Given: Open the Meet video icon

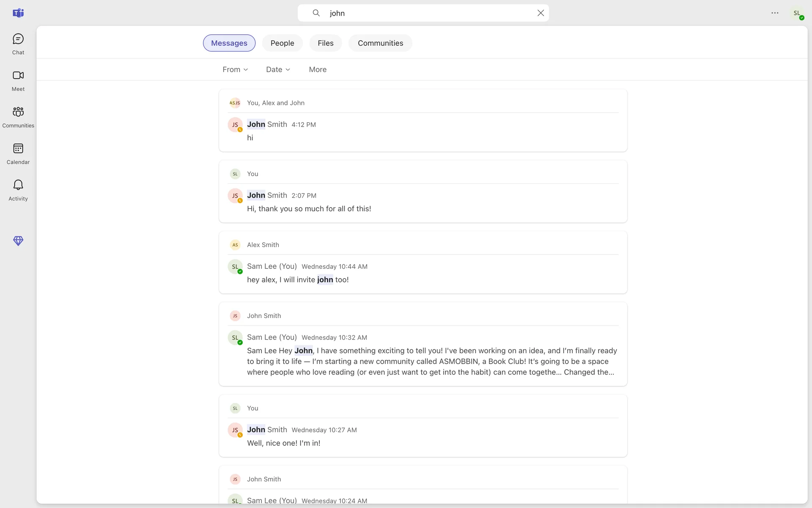Looking at the screenshot, I should tap(18, 80).
